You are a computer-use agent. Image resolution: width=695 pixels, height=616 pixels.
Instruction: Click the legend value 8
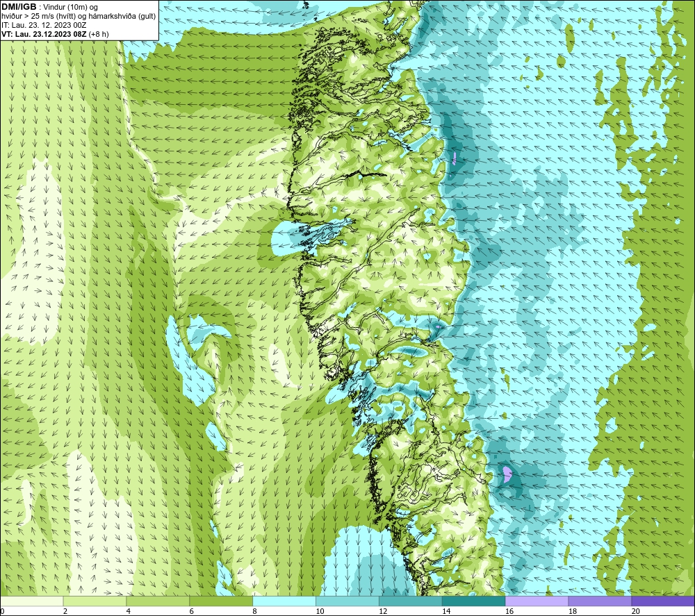click(x=254, y=611)
